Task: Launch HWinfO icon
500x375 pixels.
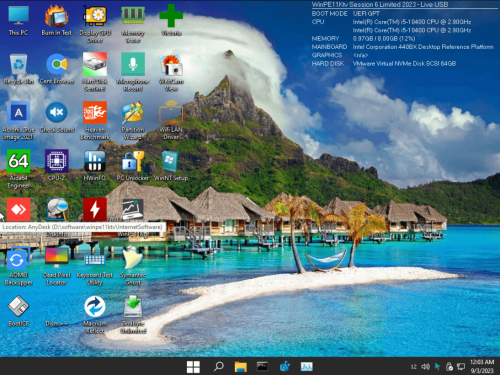Action: [95, 166]
